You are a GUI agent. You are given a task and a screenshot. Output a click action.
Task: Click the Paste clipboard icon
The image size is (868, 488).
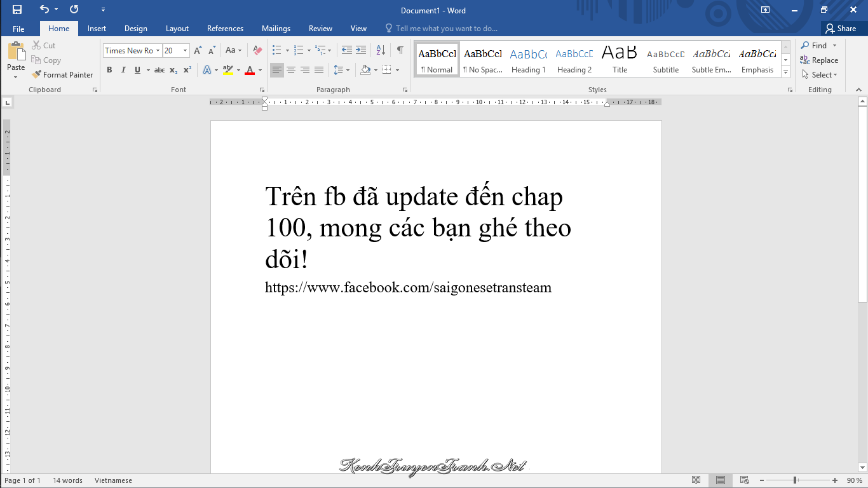pyautogui.click(x=16, y=52)
